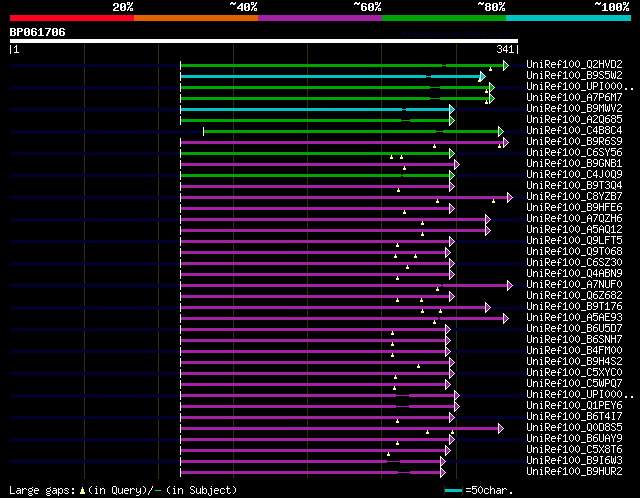Click the 'Large gaps' legend text
This screenshot has height=498, width=640.
click(x=42, y=490)
